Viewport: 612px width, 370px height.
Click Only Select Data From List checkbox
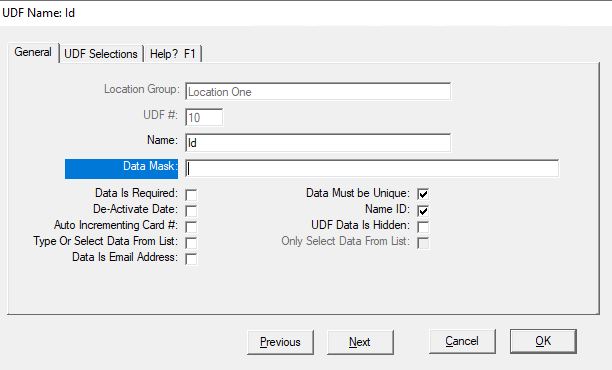point(423,243)
